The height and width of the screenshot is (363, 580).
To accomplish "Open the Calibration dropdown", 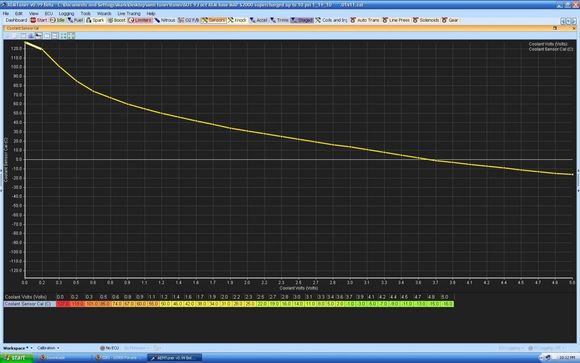I will point(48,348).
